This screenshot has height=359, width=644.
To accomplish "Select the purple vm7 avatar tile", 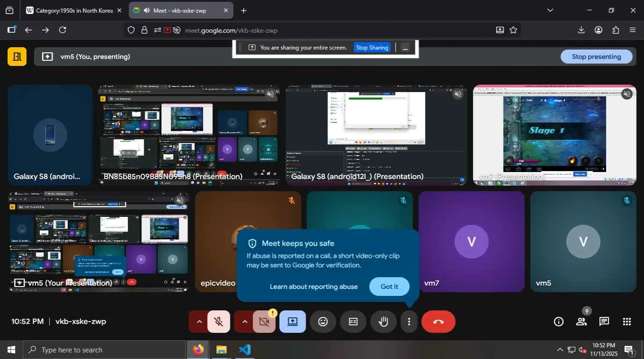I will click(x=471, y=242).
